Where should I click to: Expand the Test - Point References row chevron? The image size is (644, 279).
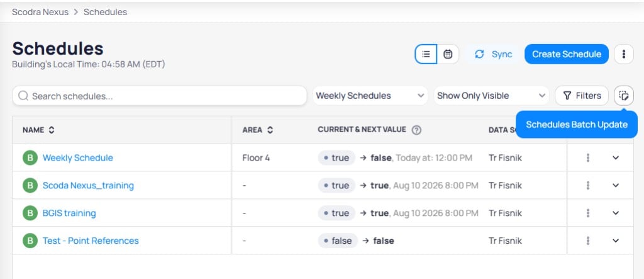616,241
